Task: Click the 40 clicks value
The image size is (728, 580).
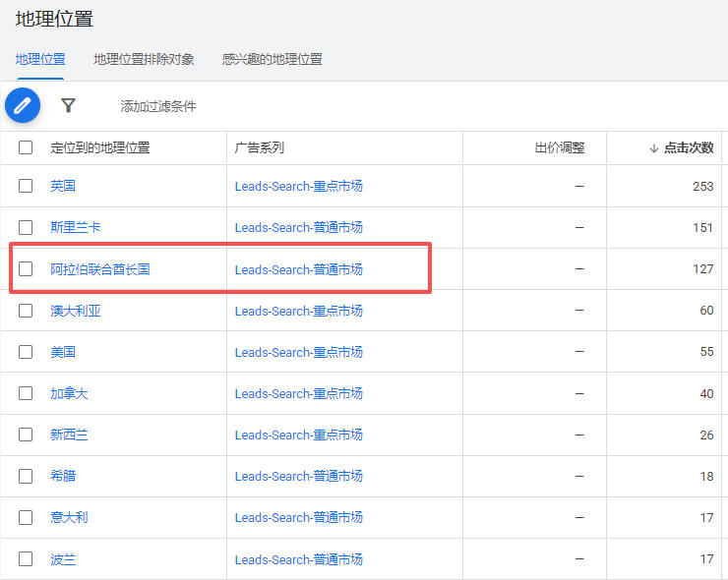Action: pyautogui.click(x=706, y=393)
